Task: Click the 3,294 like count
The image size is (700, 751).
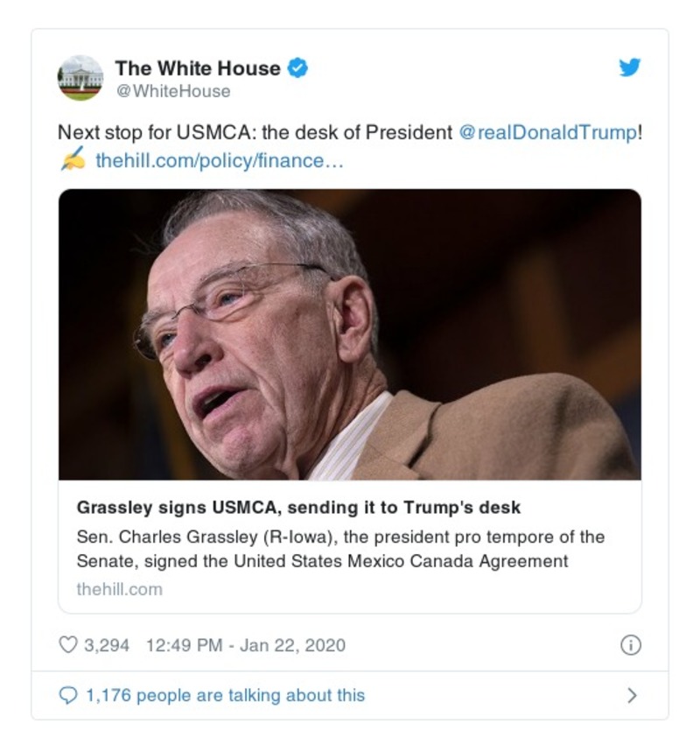Action: coord(108,644)
